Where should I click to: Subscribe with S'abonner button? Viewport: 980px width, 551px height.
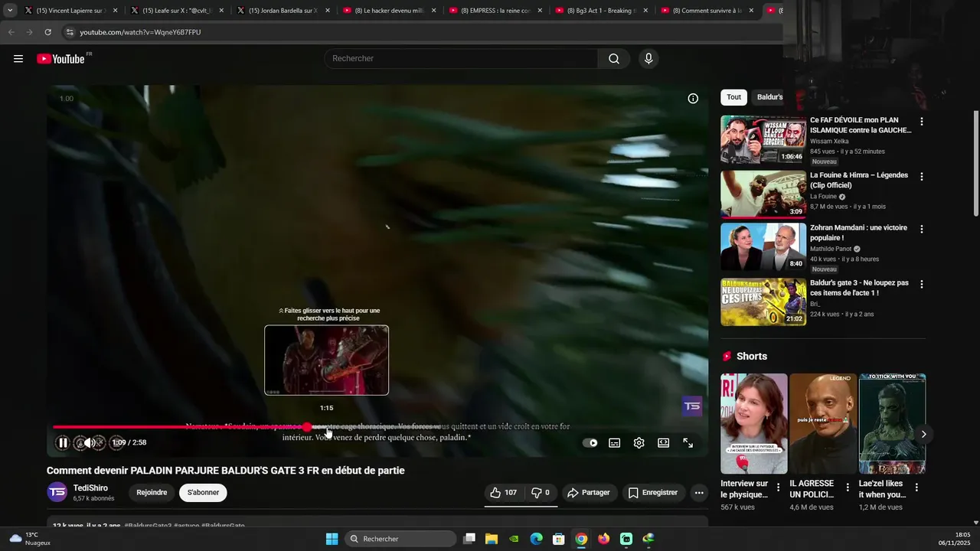click(203, 493)
